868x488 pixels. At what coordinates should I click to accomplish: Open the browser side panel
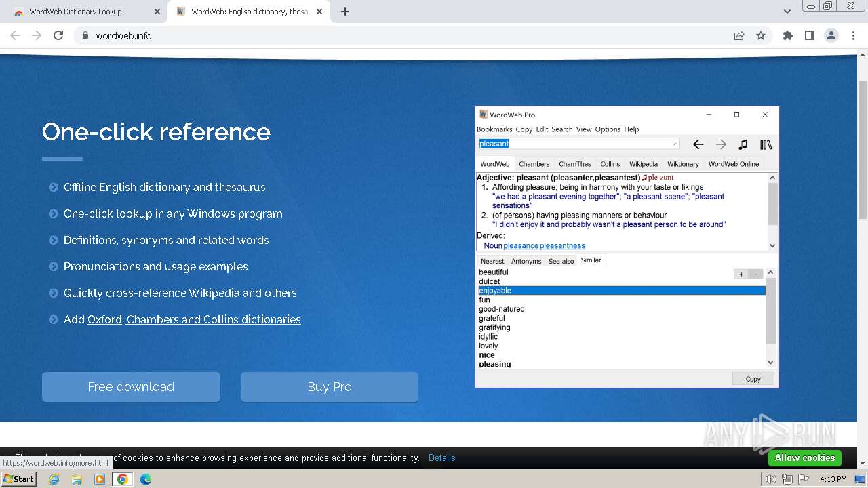(809, 35)
